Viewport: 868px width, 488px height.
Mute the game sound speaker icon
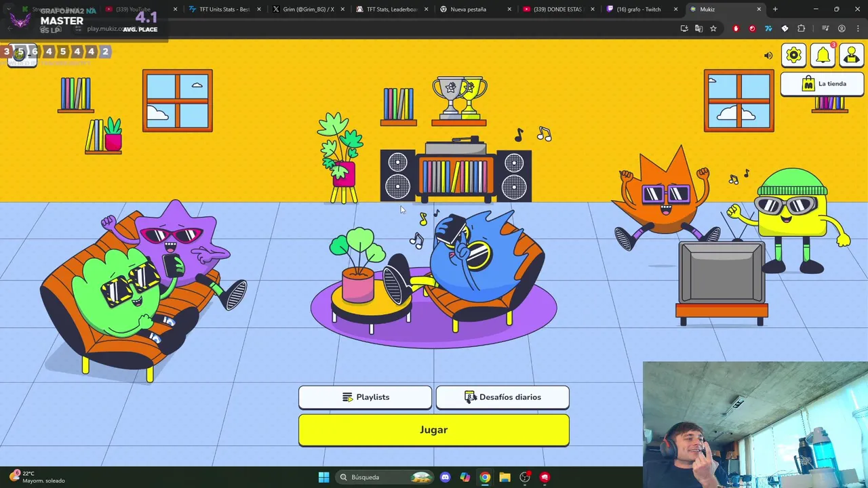768,56
